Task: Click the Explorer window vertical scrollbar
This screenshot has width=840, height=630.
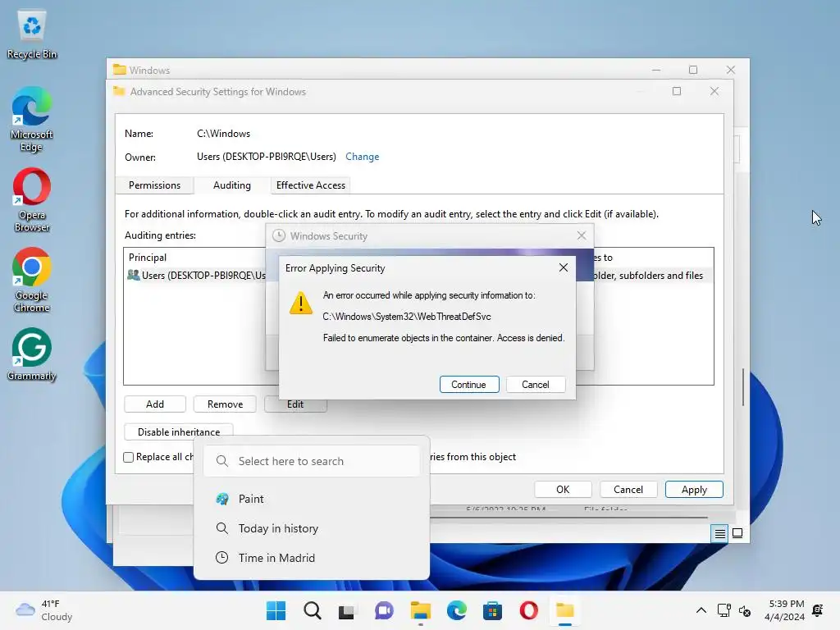Action: [x=742, y=387]
